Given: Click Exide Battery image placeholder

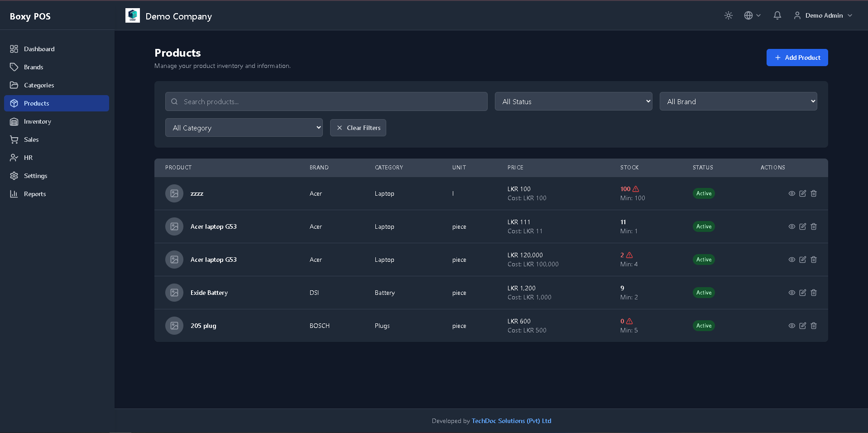Looking at the screenshot, I should click(x=174, y=293).
